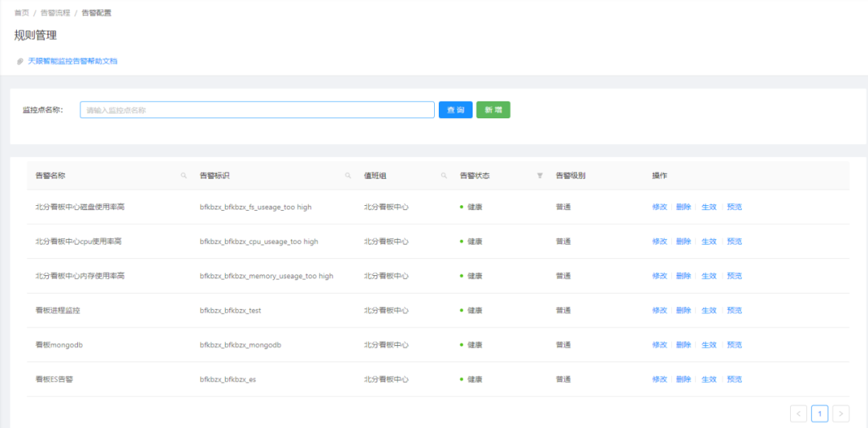Go to previous page arrow
Viewport: 868px width, 428px height.
798,413
